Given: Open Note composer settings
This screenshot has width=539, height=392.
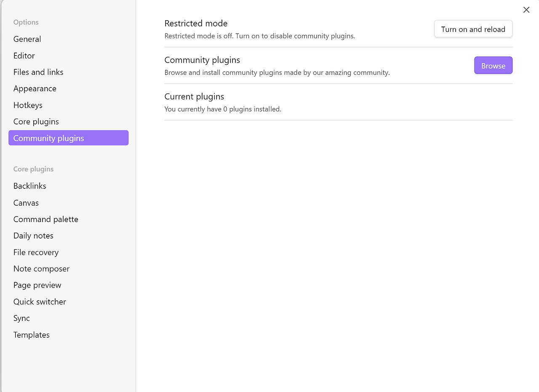Looking at the screenshot, I should click(x=41, y=269).
